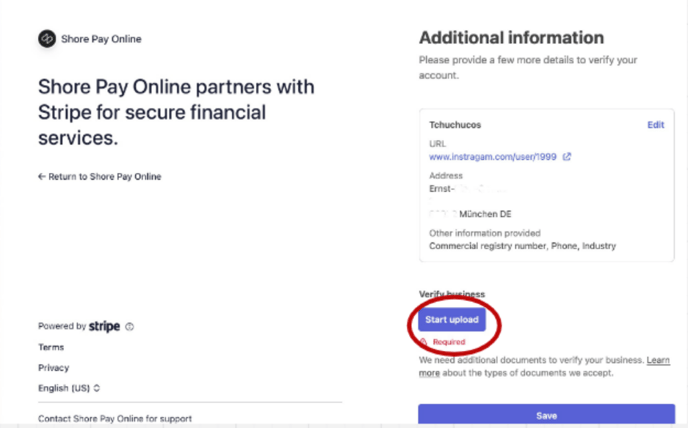Click the Save button
This screenshot has height=428, width=688.
tap(546, 415)
